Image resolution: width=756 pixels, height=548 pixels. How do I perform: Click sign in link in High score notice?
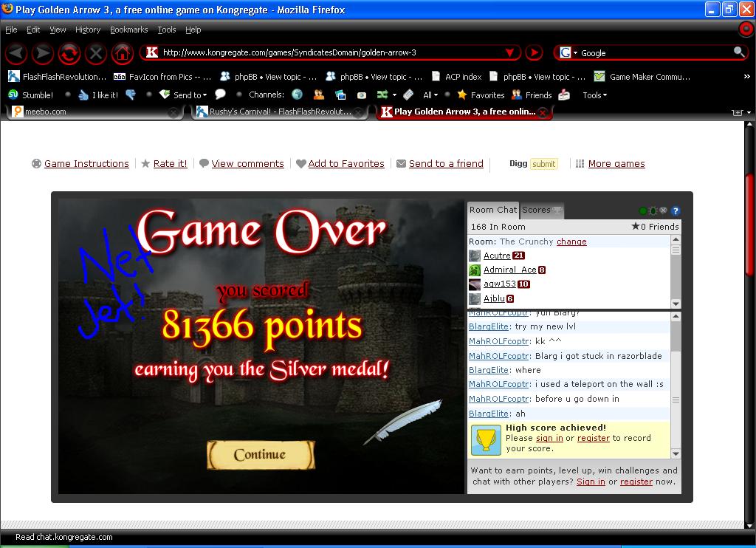(x=549, y=438)
